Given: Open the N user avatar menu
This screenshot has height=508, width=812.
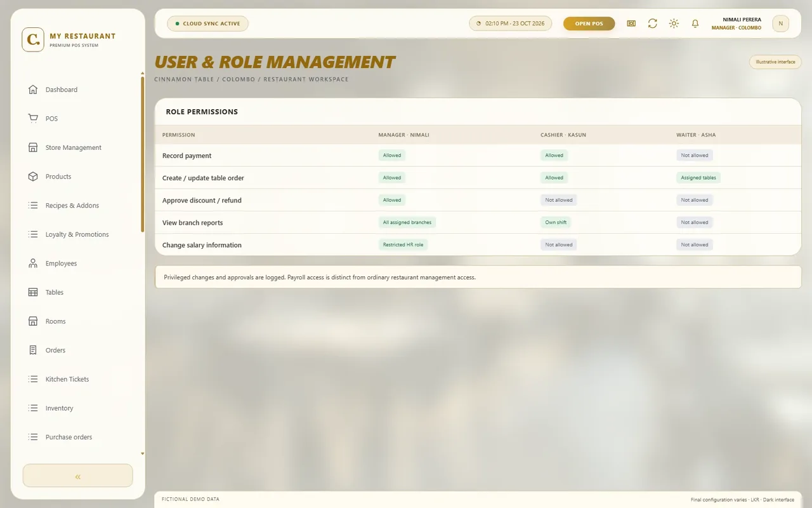Looking at the screenshot, I should (780, 23).
